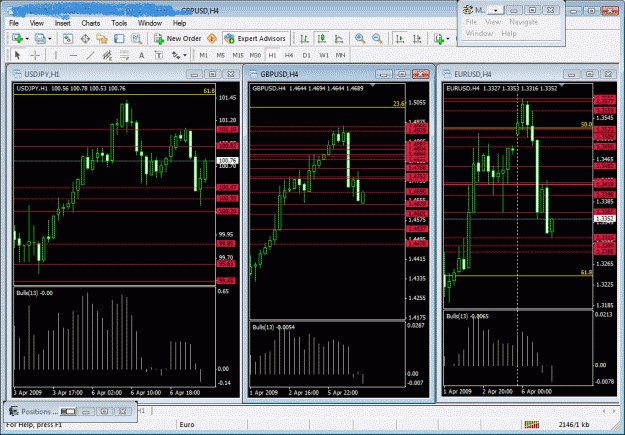
Task: Open the main Help menu
Action: coord(179,23)
